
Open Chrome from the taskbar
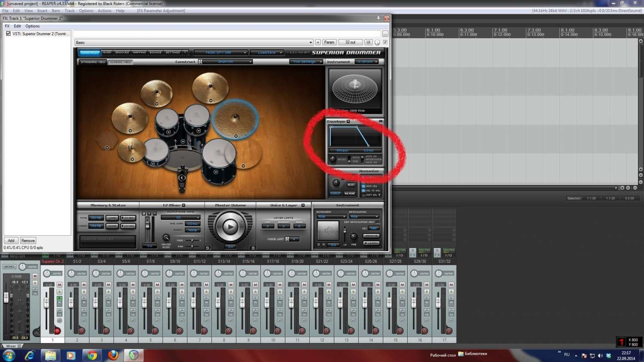coord(92,355)
